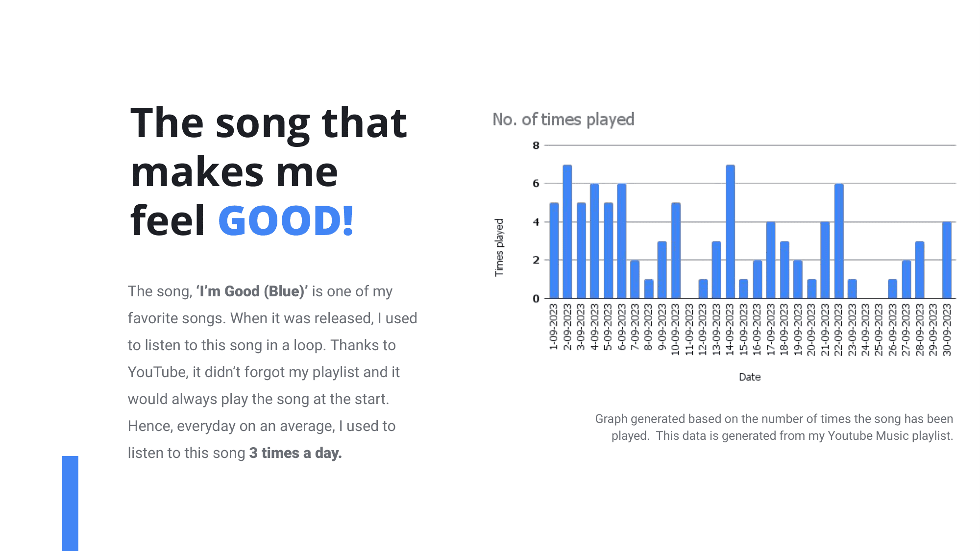Viewport: 980px width, 551px height.
Task: Select the bold text '3 times a day.'
Action: click(x=295, y=453)
